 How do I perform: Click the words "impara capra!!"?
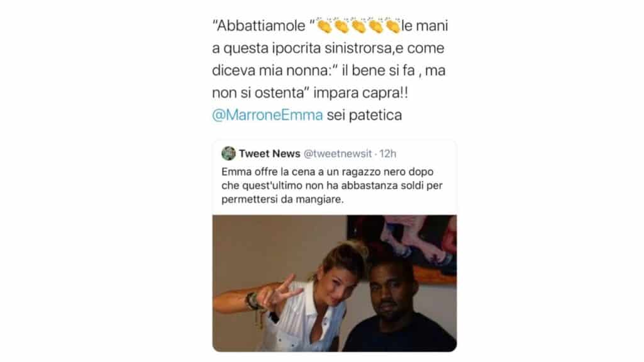coord(360,93)
